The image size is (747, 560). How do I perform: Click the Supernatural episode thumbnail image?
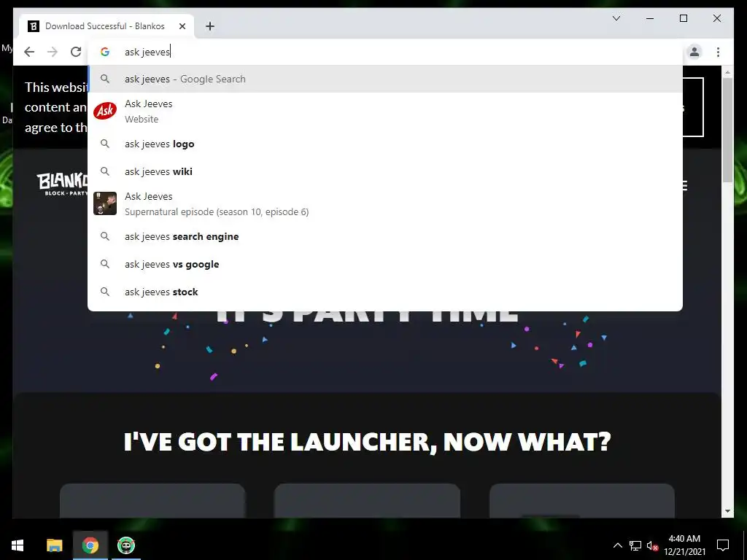coord(105,203)
